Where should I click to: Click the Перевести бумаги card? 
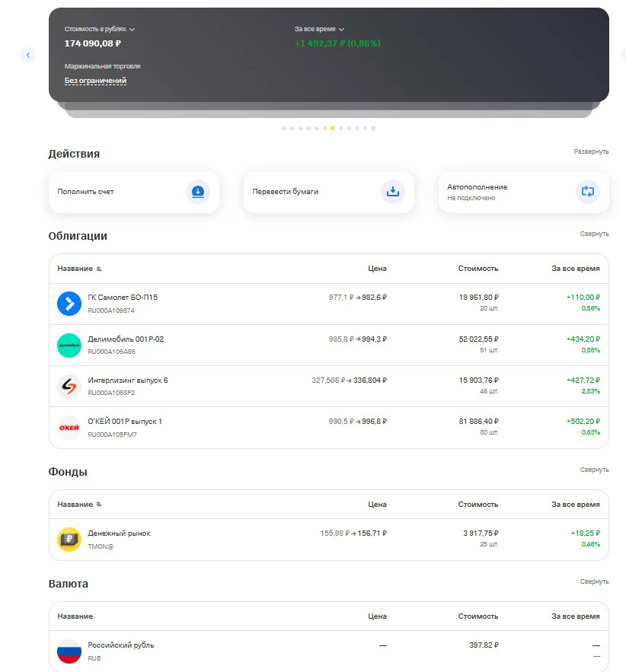coord(329,192)
